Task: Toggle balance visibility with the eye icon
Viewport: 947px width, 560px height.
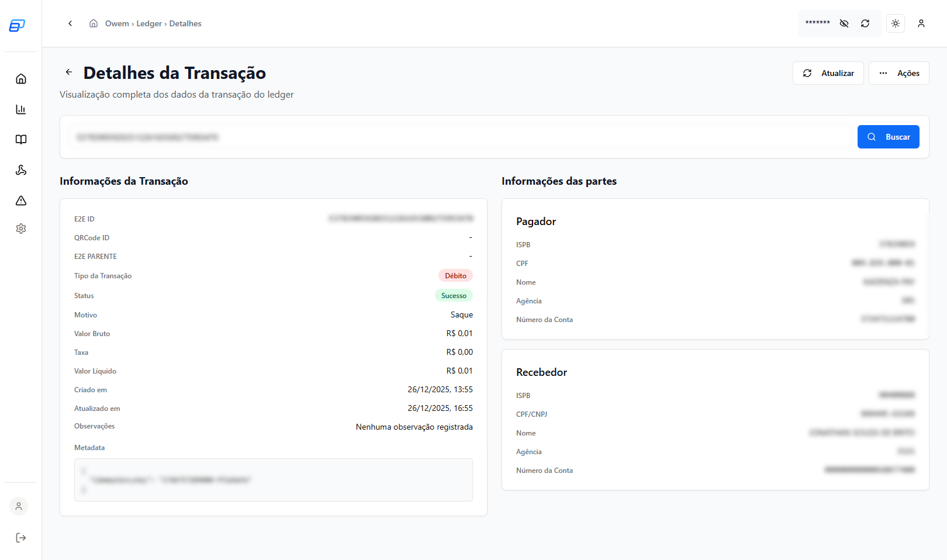Action: tap(844, 23)
